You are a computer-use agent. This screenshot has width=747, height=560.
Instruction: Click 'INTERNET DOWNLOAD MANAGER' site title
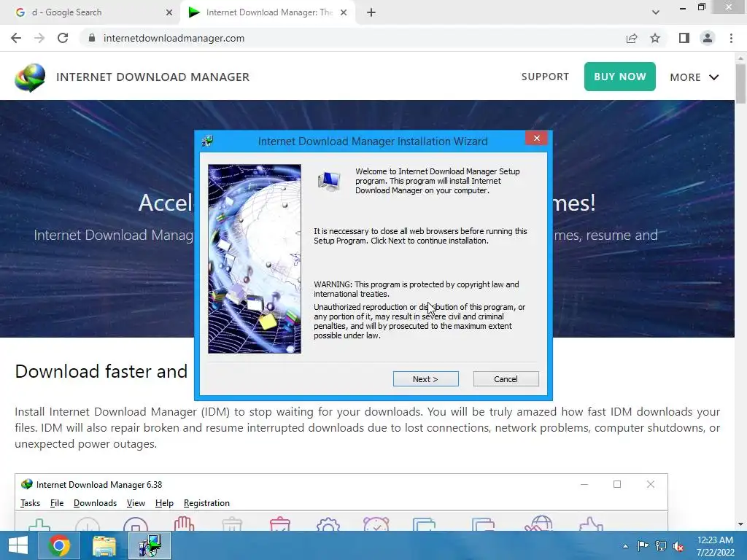pyautogui.click(x=153, y=77)
